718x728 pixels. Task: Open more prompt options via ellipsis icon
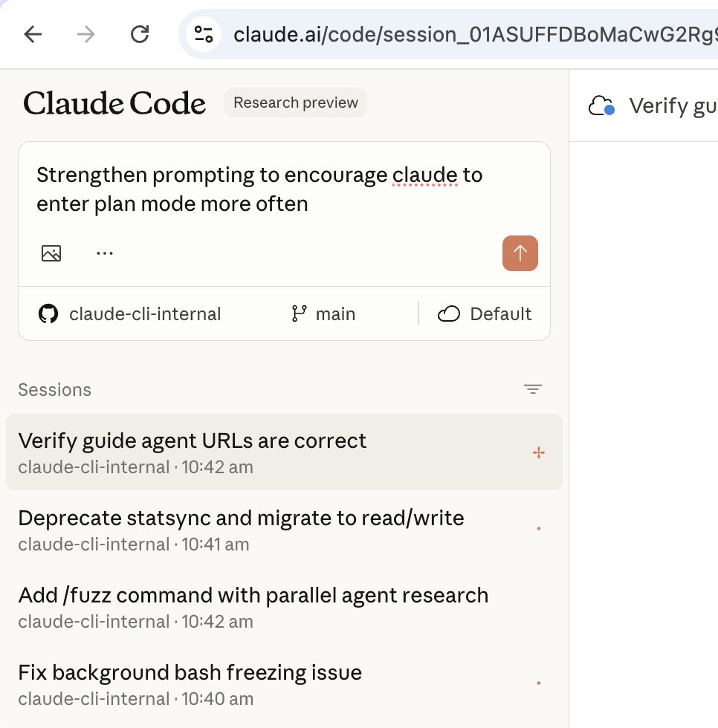104,253
